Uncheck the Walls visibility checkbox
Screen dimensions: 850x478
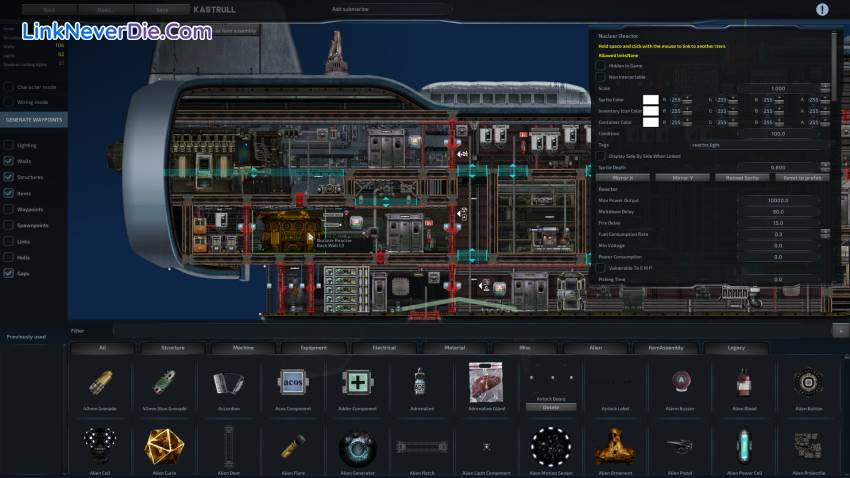point(9,161)
